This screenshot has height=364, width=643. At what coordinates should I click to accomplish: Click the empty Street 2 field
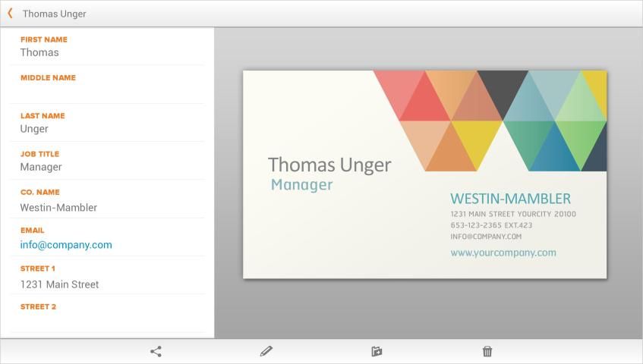(x=106, y=320)
